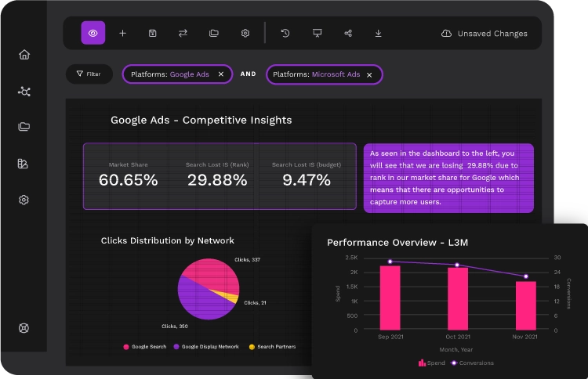
Task: Open the help lifebuoy icon in sidebar
Action: [x=24, y=328]
